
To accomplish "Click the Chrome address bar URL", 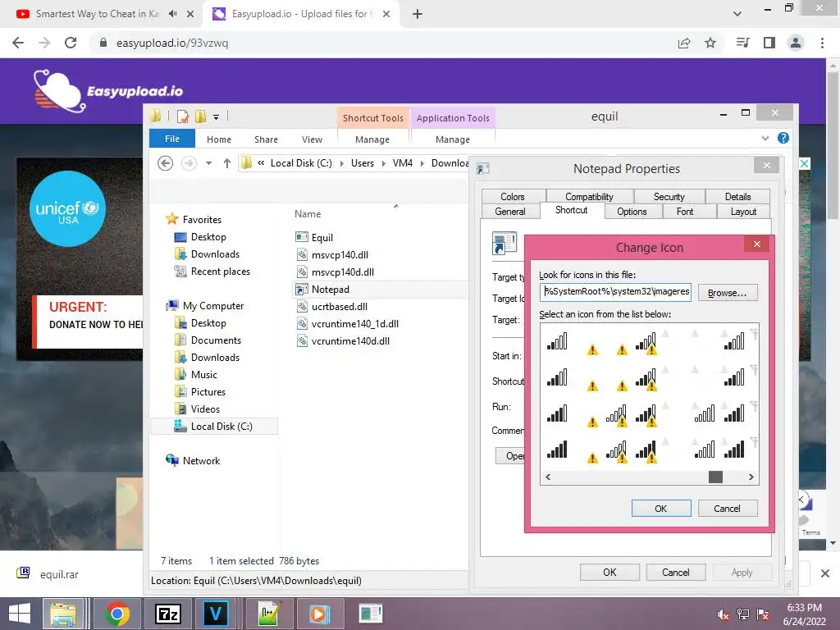I will (172, 43).
